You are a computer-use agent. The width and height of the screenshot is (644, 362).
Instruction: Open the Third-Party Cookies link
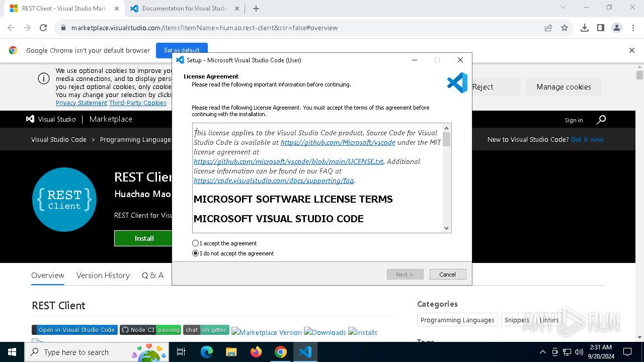click(x=138, y=103)
